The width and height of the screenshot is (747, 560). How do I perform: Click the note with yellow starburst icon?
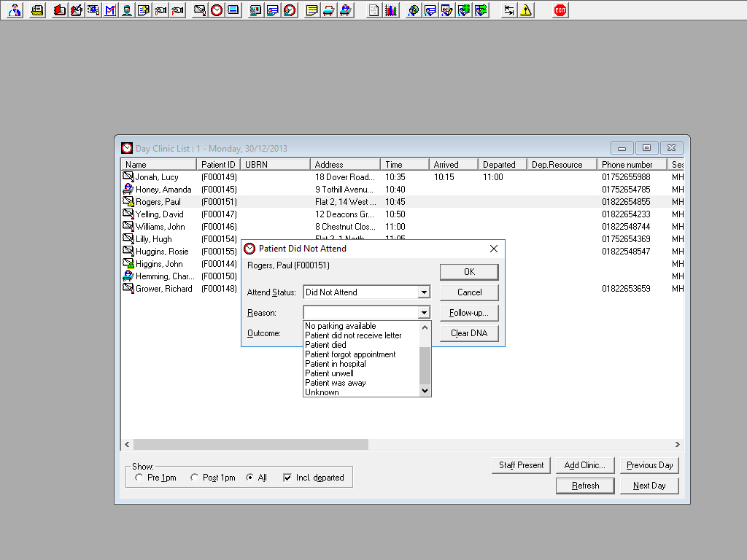click(x=144, y=10)
